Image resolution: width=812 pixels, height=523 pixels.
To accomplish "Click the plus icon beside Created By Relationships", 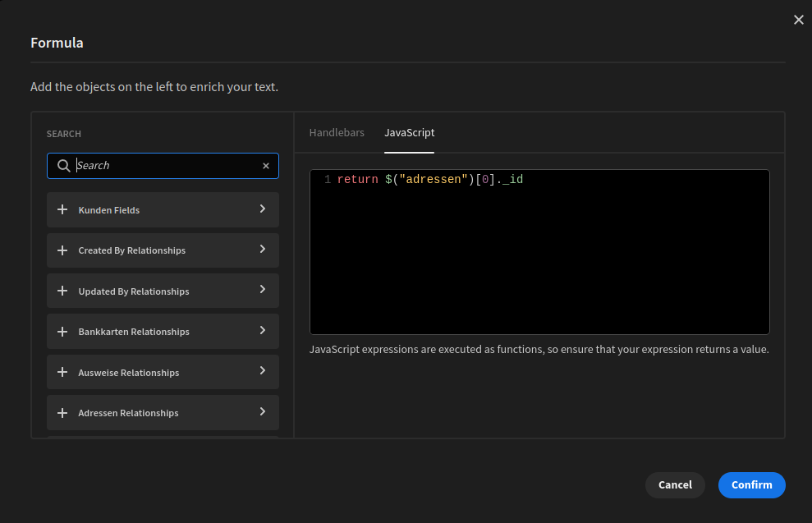I will click(x=62, y=250).
